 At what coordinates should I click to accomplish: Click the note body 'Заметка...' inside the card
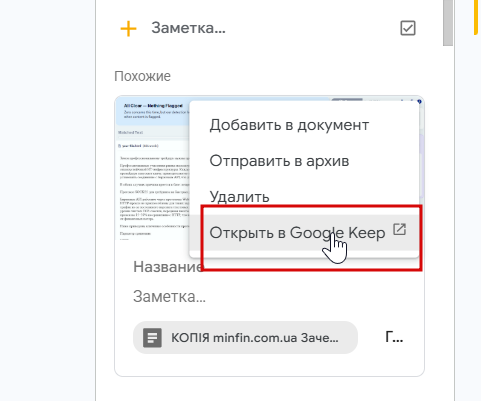click(x=169, y=296)
